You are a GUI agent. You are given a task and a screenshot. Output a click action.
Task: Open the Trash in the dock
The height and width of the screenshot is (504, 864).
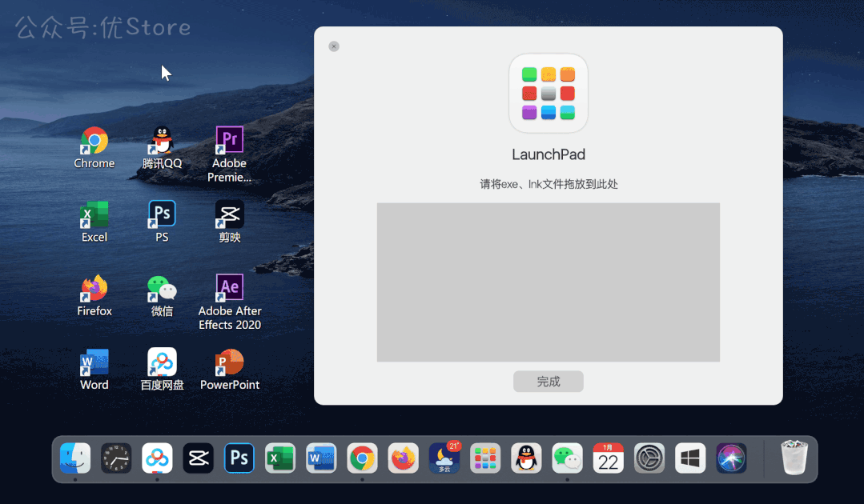pyautogui.click(x=794, y=458)
